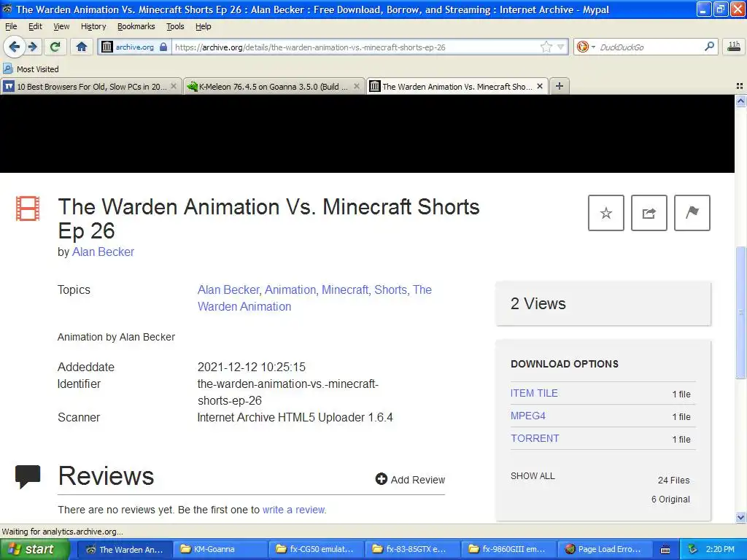
Task: Download the MPEG4 file
Action: coord(528,416)
